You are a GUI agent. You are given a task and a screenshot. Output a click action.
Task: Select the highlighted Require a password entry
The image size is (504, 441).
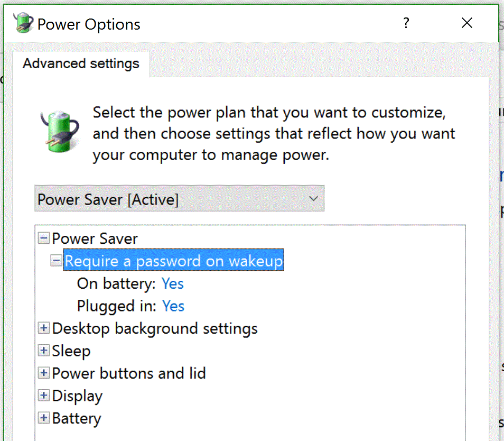click(173, 260)
